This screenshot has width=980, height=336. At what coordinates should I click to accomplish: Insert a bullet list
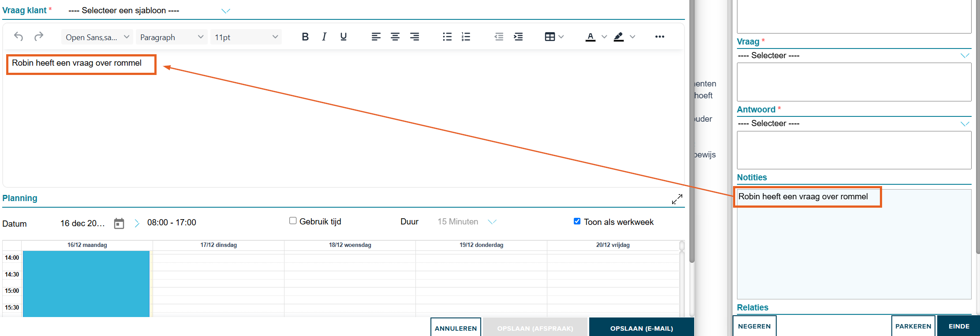click(x=447, y=37)
